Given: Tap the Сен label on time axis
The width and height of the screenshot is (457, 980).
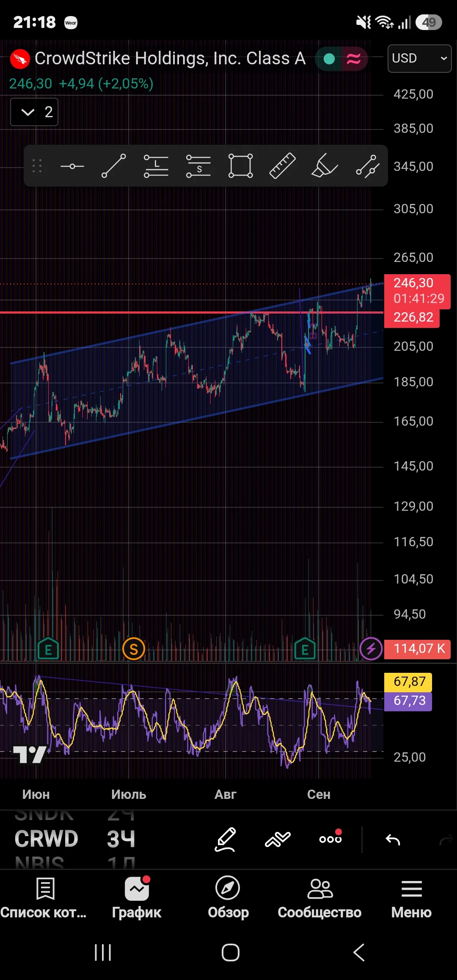Looking at the screenshot, I should (x=319, y=795).
